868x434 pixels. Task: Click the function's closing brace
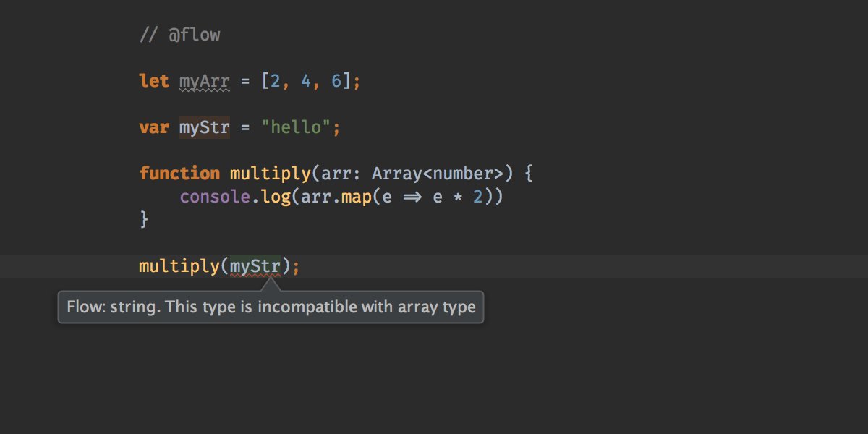[144, 218]
